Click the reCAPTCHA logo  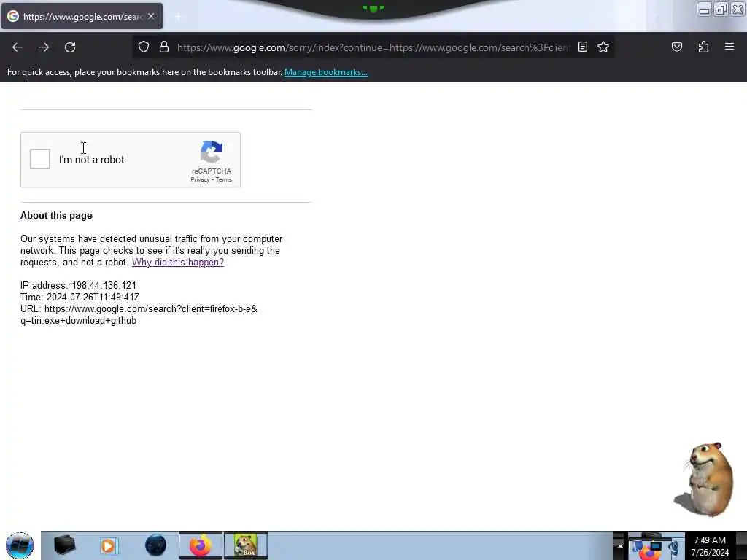212,152
